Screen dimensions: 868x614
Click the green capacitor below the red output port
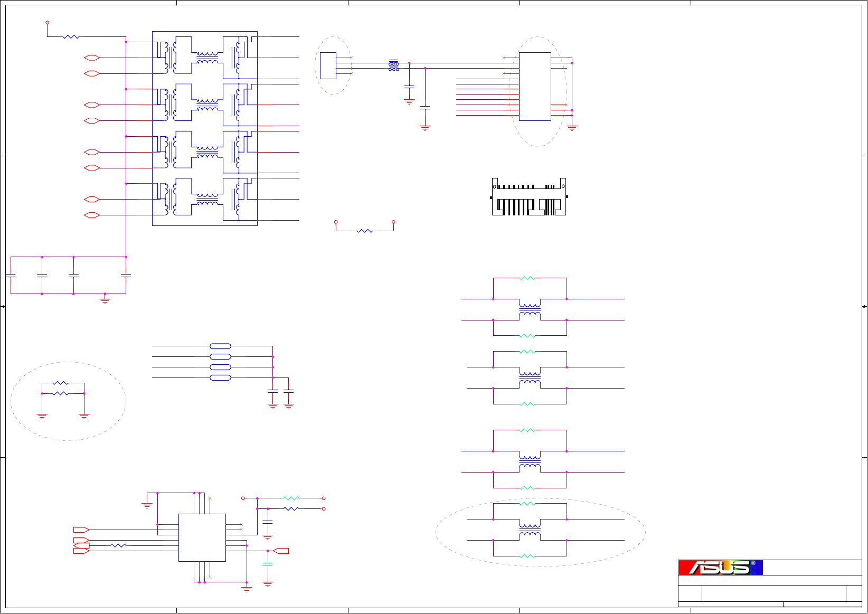point(268,564)
